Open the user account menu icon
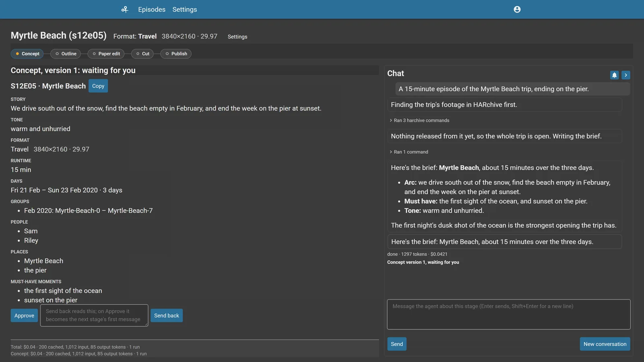This screenshot has width=644, height=362. (x=517, y=9)
